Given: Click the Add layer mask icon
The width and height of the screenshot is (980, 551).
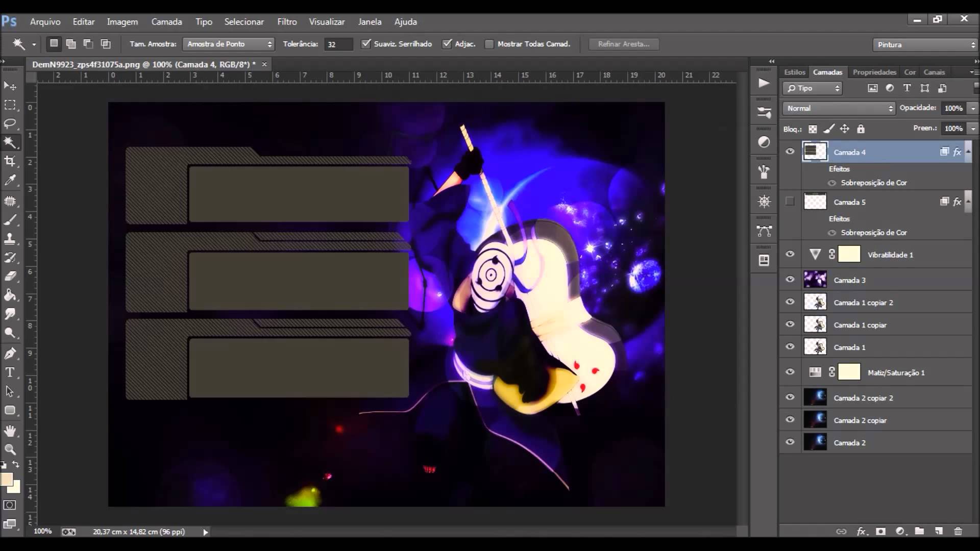Looking at the screenshot, I should pyautogui.click(x=880, y=531).
